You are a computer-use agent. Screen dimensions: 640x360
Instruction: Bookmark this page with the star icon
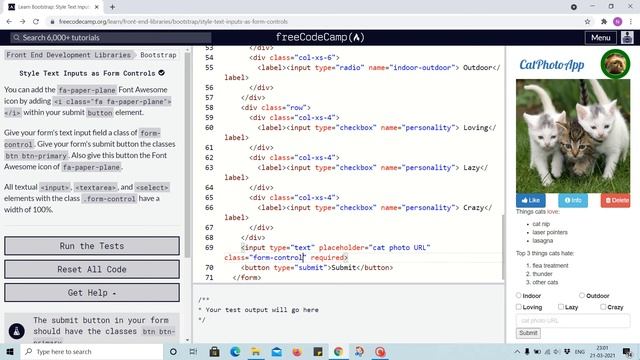coord(587,22)
